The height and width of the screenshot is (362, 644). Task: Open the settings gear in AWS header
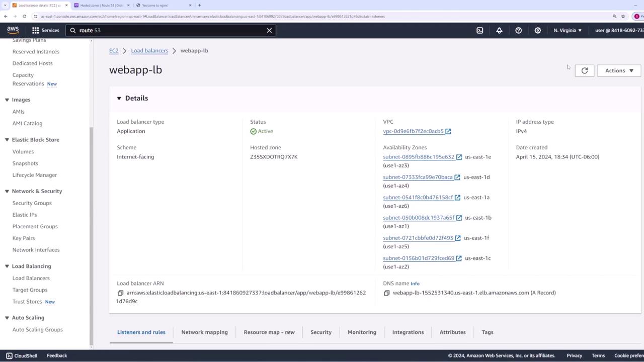click(538, 30)
